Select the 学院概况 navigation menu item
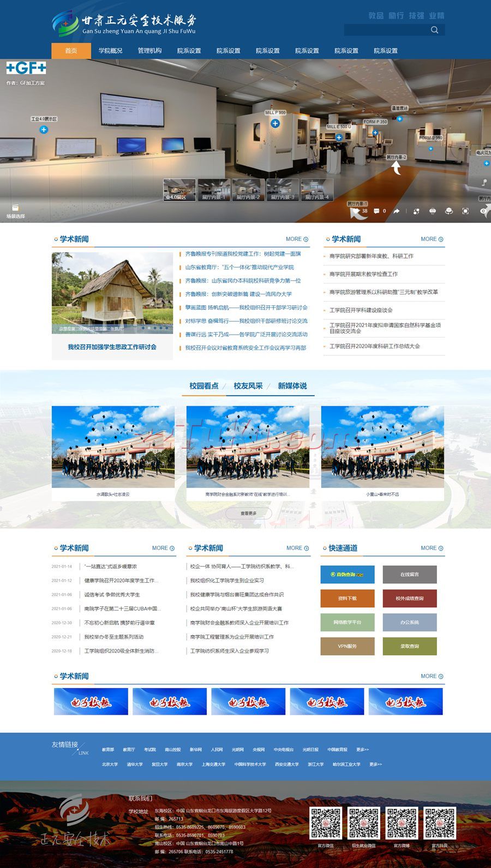 point(110,51)
